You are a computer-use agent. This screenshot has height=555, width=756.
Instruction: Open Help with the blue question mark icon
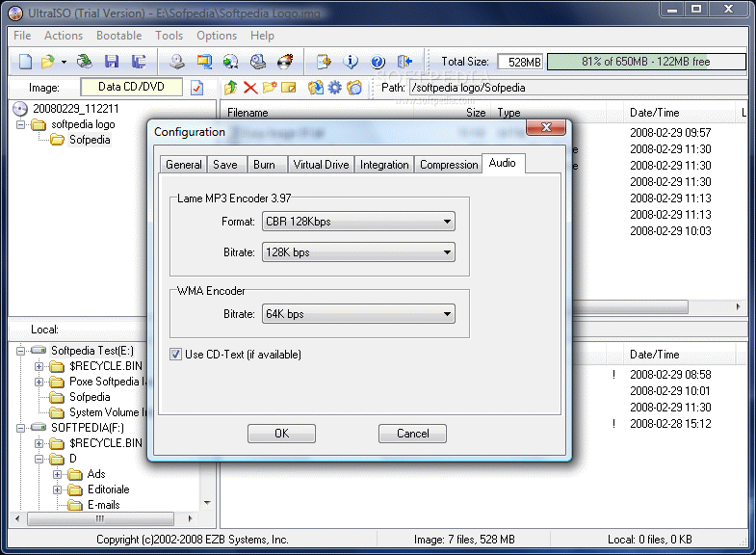[x=378, y=62]
